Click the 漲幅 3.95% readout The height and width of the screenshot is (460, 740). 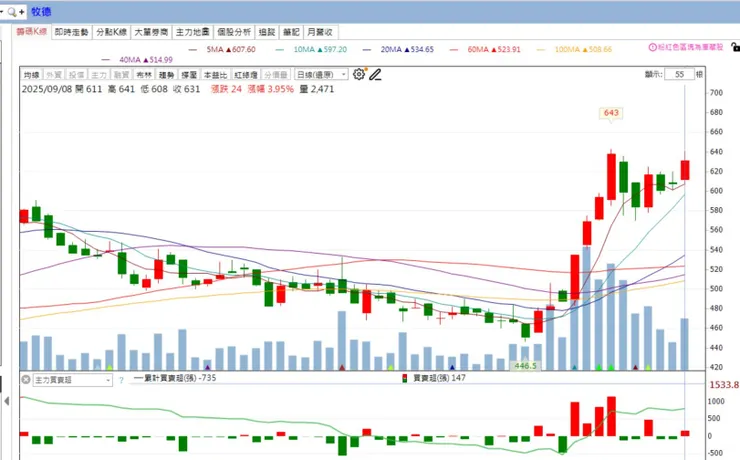tap(270, 89)
